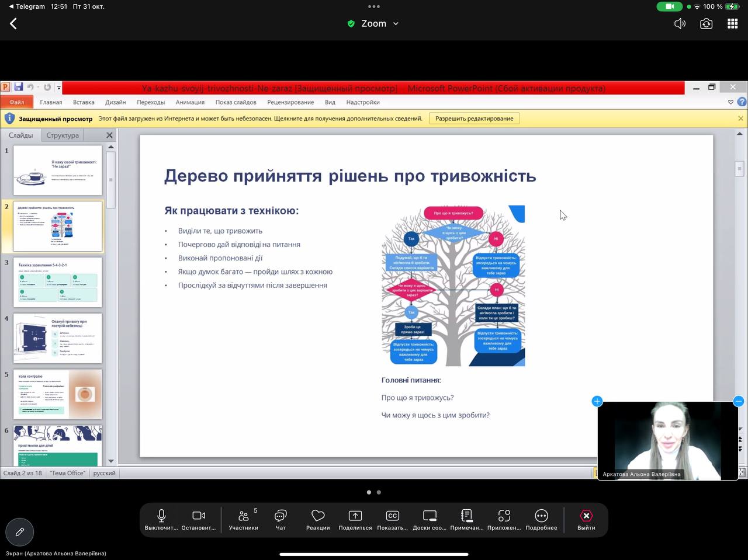Show captions with CC button
The image size is (748, 560).
pyautogui.click(x=393, y=516)
